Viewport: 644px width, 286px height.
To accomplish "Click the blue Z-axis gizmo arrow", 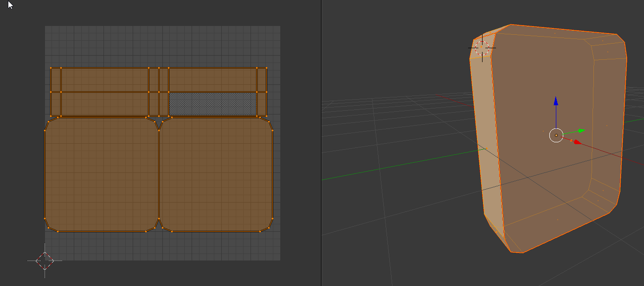I will pyautogui.click(x=556, y=102).
